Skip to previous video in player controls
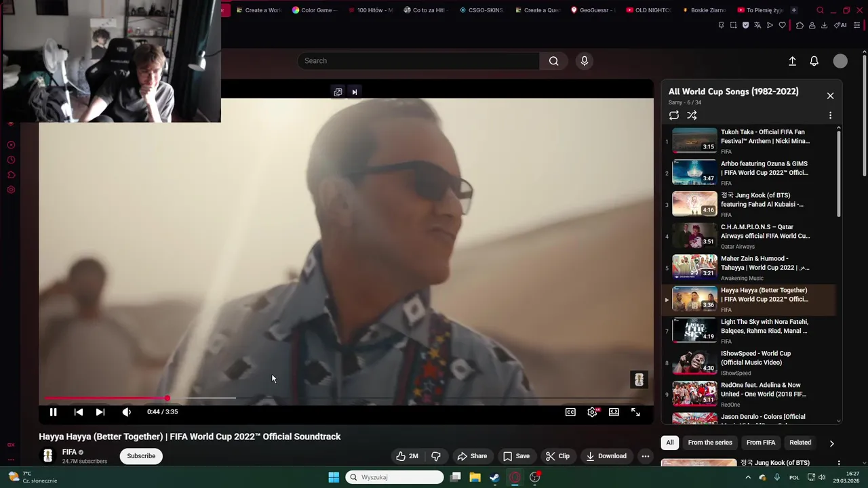 click(x=79, y=412)
